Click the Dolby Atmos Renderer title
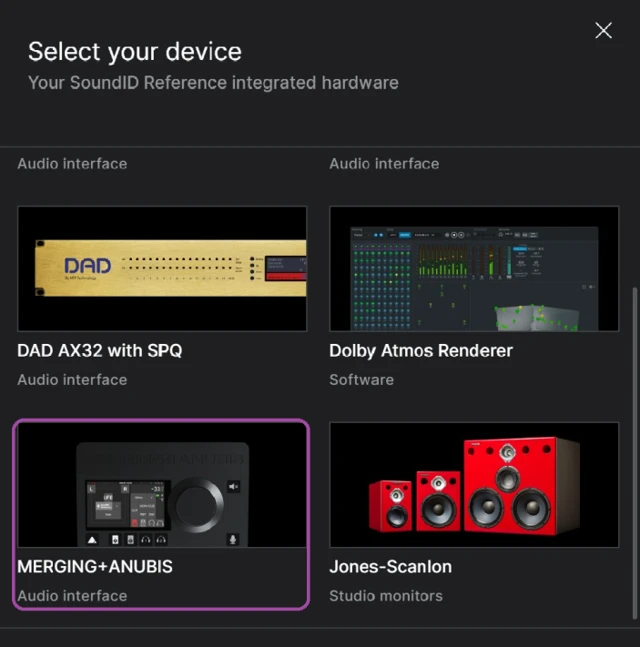640x647 pixels. coord(421,351)
